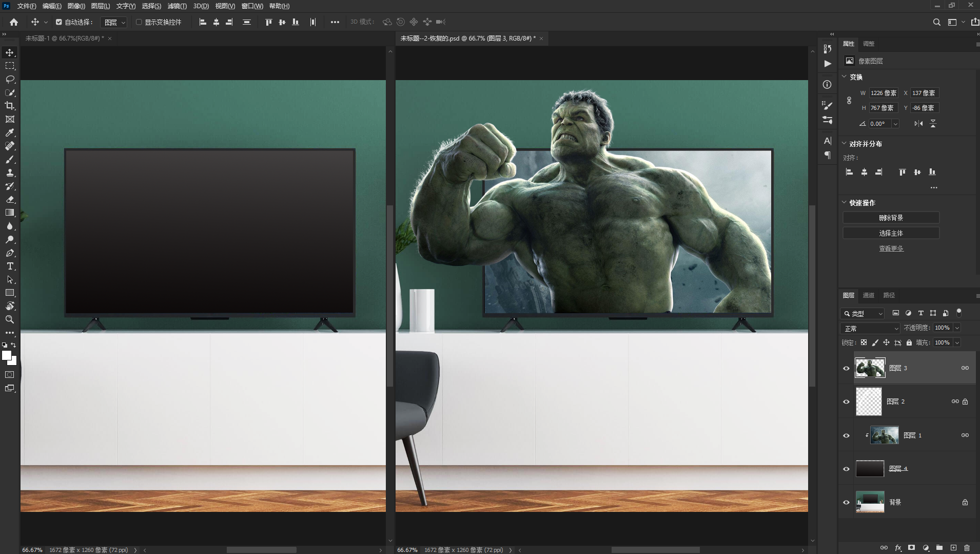
Task: Switch to 未标题-1 document tab
Action: [65, 39]
